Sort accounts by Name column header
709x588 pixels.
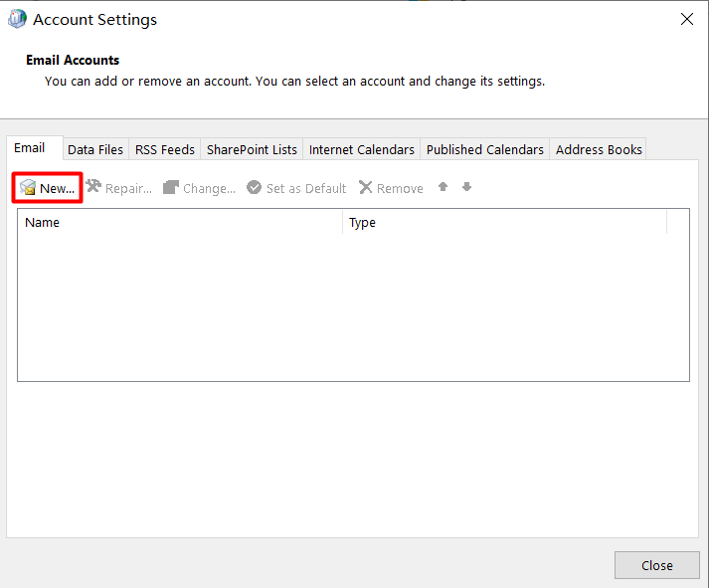[x=179, y=223]
